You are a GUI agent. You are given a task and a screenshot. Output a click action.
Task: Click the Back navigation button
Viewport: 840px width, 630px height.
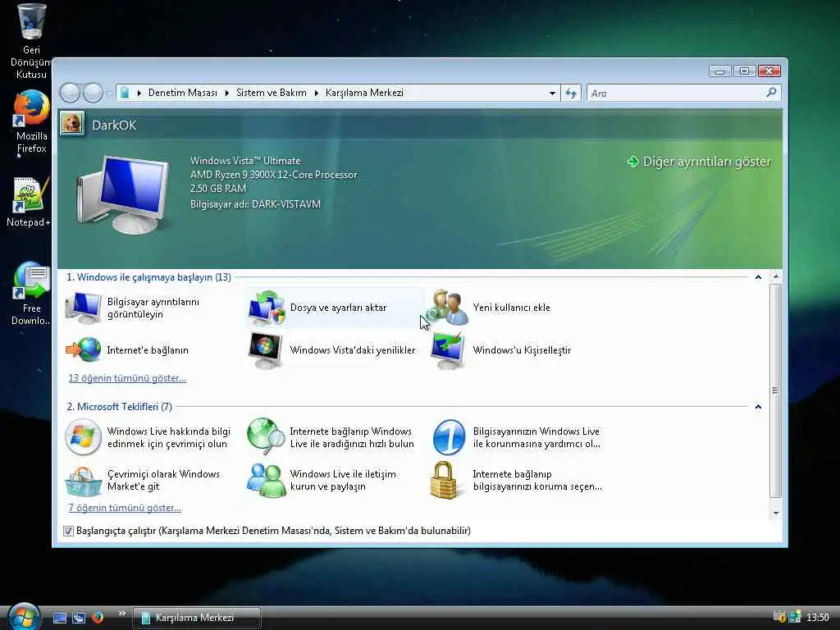(x=71, y=94)
